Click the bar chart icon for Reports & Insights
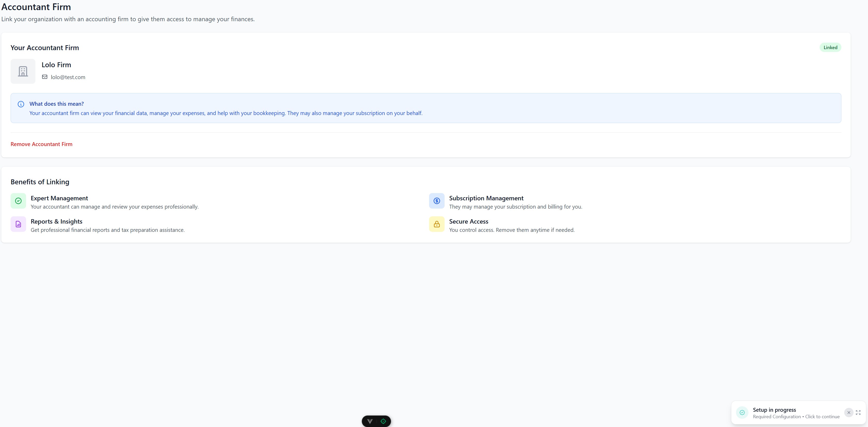868x427 pixels. coord(18,224)
